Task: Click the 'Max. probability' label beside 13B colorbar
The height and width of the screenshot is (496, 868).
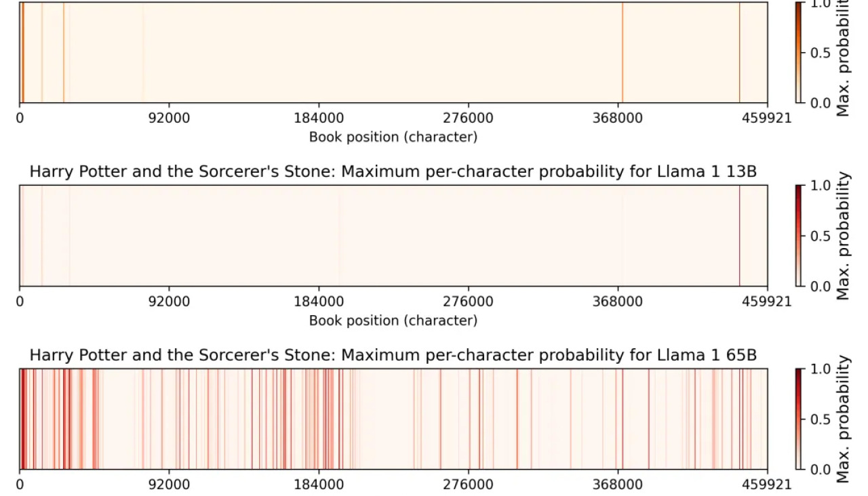Action: tap(843, 235)
